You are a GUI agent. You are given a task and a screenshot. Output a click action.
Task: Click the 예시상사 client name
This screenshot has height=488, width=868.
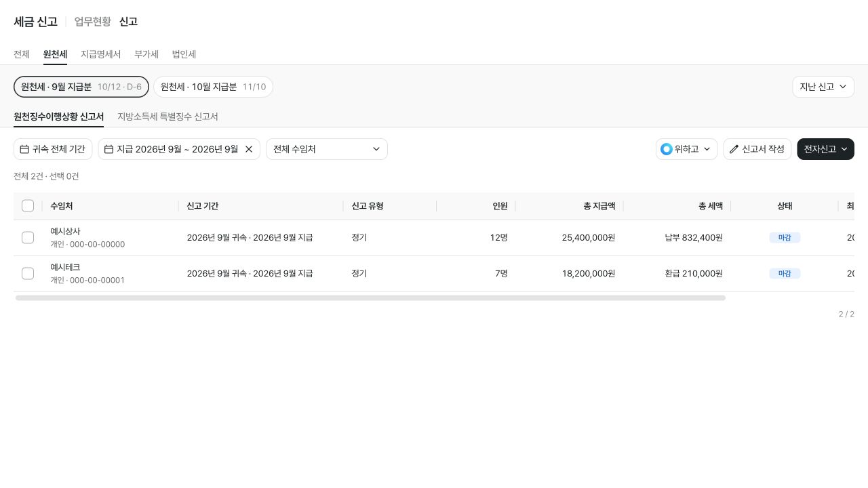coord(65,231)
